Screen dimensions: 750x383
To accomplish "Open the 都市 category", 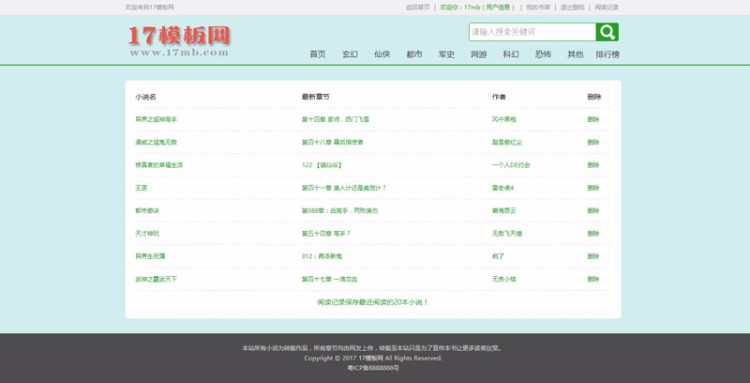I will click(414, 55).
